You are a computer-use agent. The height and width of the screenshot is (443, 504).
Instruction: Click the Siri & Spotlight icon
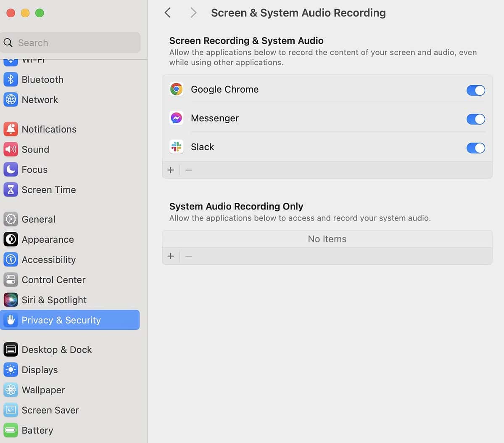click(11, 300)
